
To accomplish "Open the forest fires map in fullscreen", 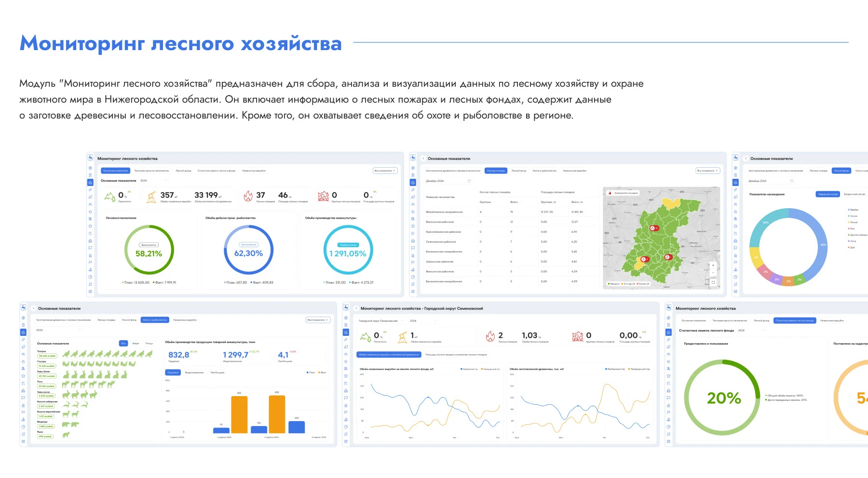I will [713, 282].
